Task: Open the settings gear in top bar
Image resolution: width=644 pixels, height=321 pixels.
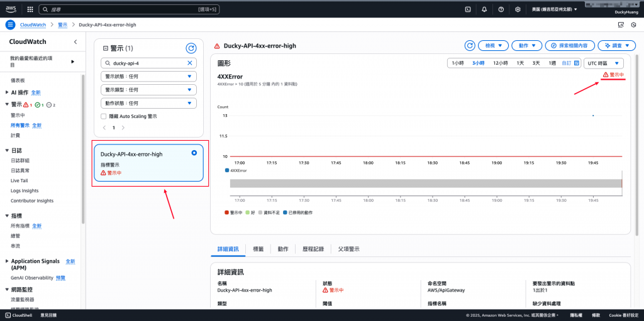Action: coord(518,9)
